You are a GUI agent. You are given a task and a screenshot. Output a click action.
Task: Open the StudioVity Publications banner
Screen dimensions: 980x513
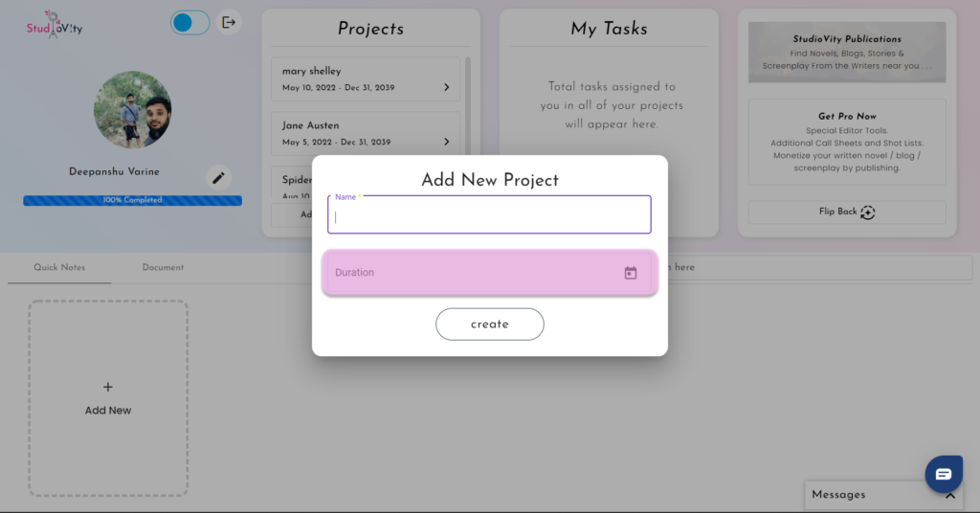pyautogui.click(x=847, y=53)
